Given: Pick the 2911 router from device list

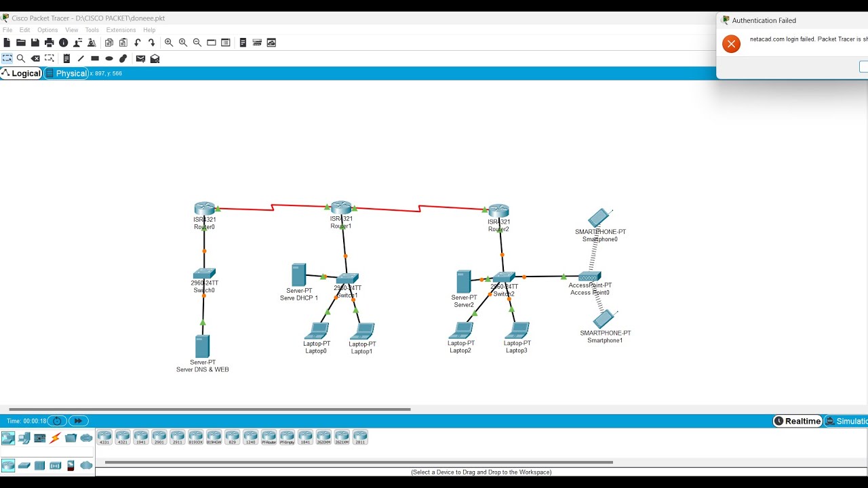Looking at the screenshot, I should pos(178,437).
